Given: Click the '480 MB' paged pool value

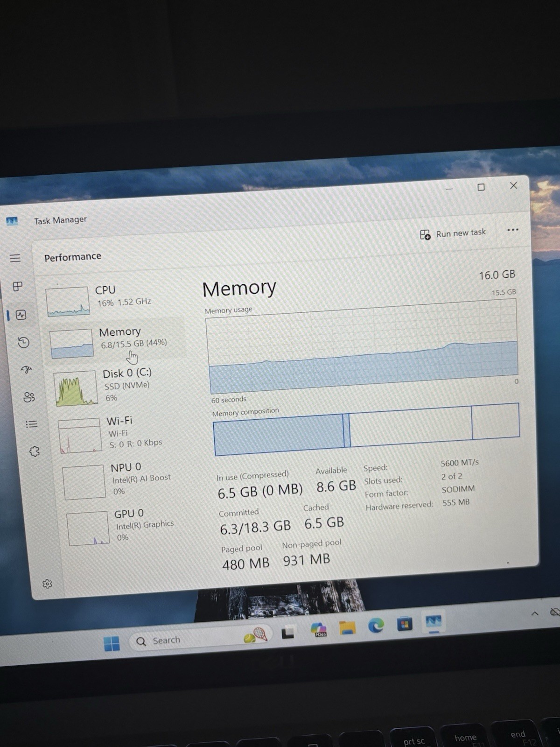Looking at the screenshot, I should (x=245, y=564).
